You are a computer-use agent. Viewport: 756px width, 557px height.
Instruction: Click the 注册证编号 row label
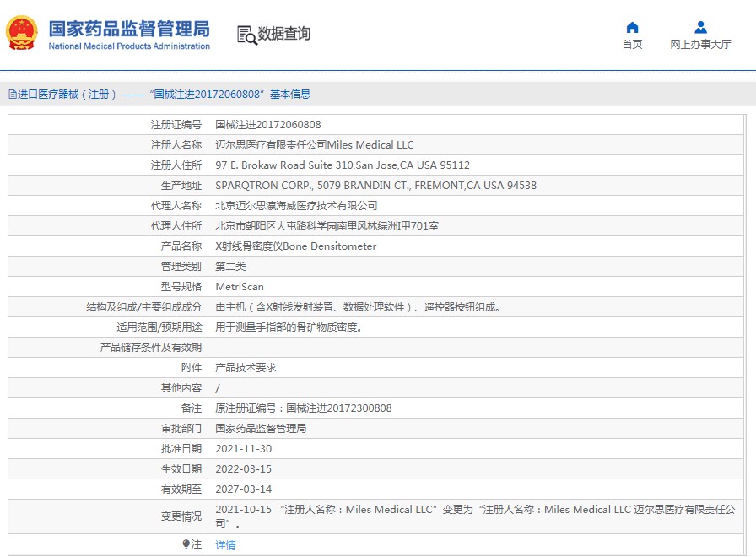[x=176, y=125]
